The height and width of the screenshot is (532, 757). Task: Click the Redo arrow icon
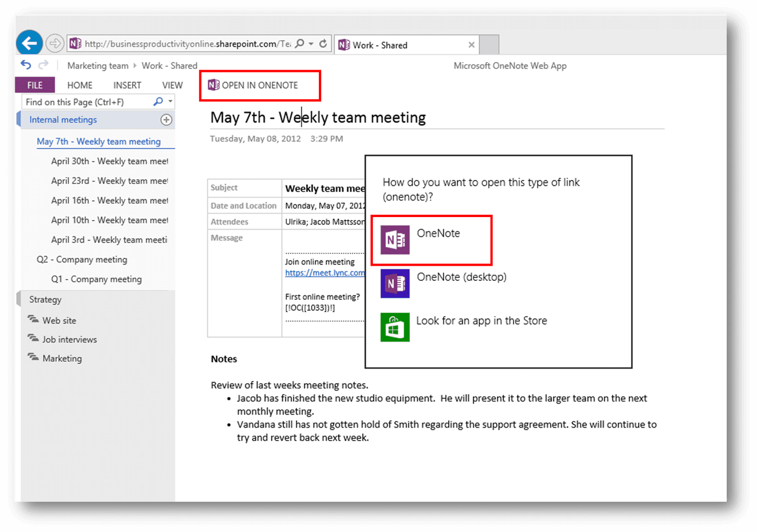(43, 65)
